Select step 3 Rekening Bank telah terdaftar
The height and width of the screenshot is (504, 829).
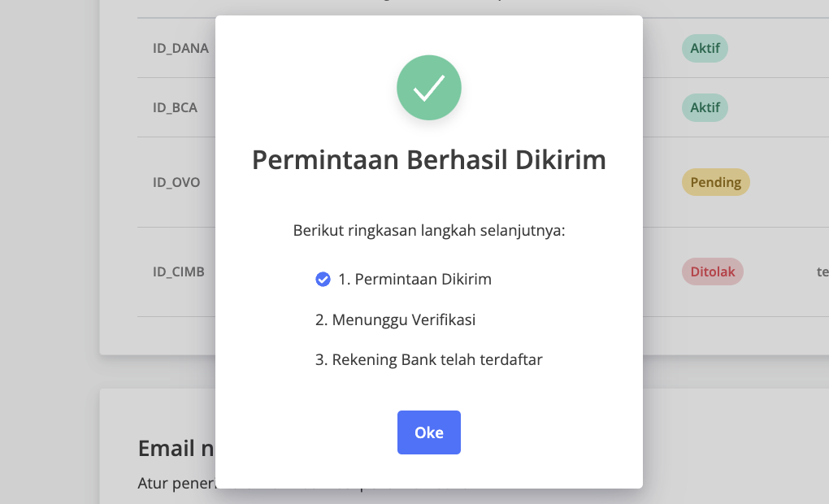click(429, 359)
